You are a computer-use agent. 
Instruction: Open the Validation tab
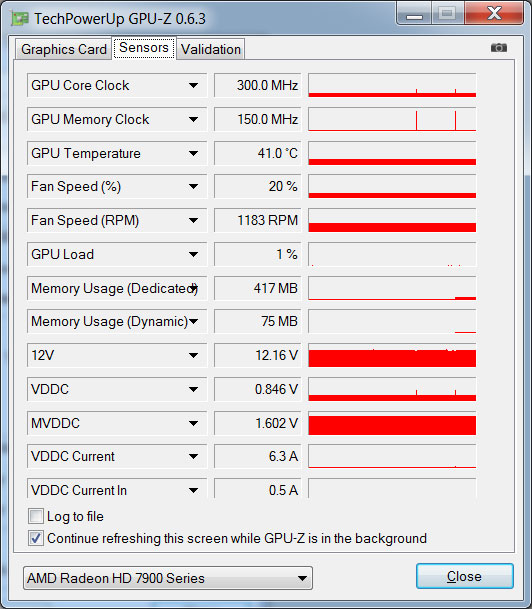click(211, 49)
